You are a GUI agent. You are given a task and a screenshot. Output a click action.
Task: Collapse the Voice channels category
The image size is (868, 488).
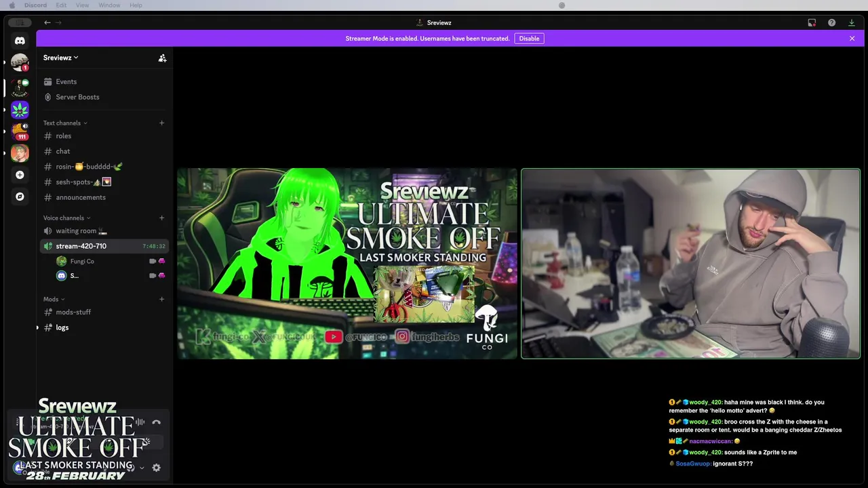pyautogui.click(x=67, y=218)
